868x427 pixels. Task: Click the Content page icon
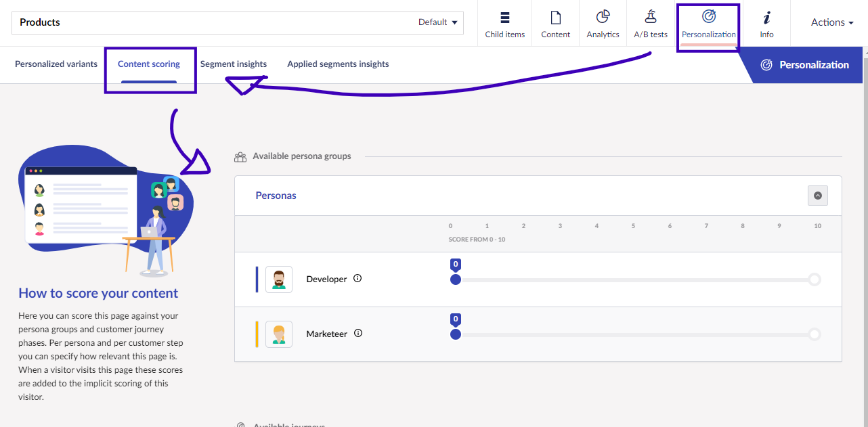coord(555,18)
